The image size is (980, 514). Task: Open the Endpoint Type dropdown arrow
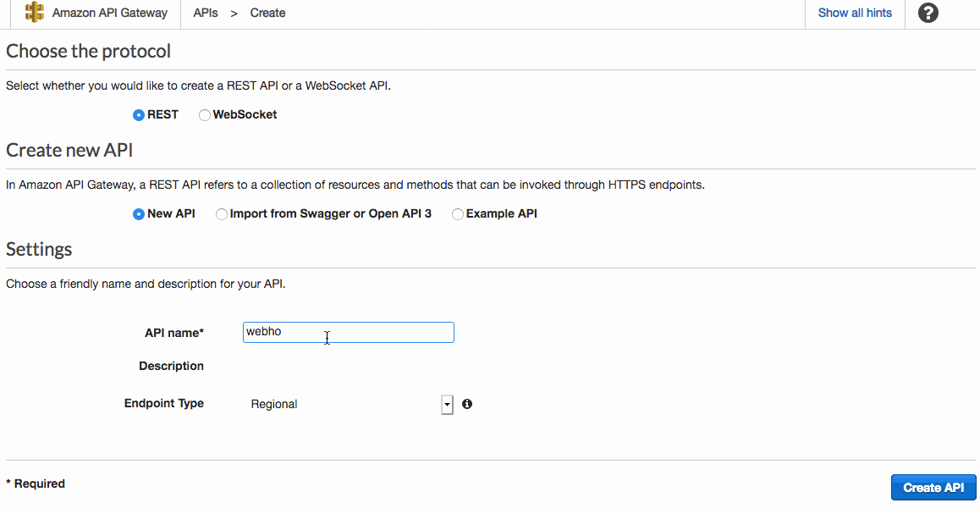tap(447, 405)
